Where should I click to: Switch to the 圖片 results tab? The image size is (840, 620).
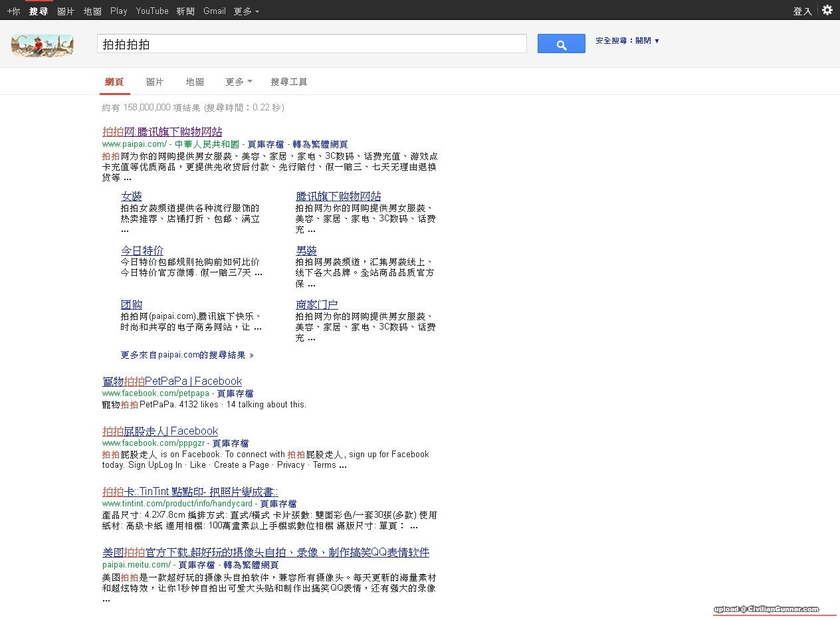point(155,82)
